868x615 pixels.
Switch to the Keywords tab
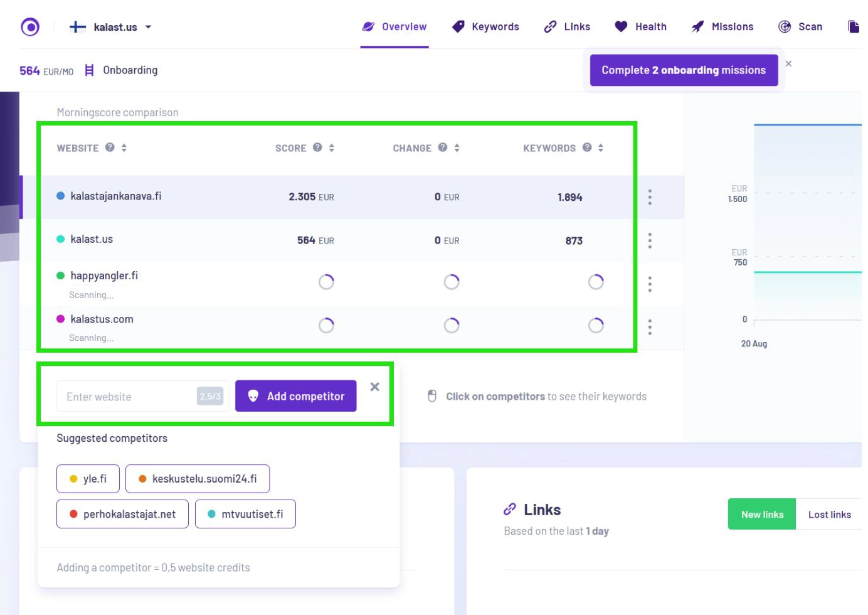pyautogui.click(x=485, y=27)
